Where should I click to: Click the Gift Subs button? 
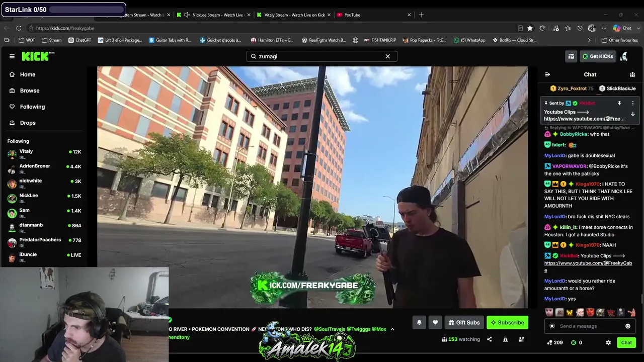tap(464, 322)
